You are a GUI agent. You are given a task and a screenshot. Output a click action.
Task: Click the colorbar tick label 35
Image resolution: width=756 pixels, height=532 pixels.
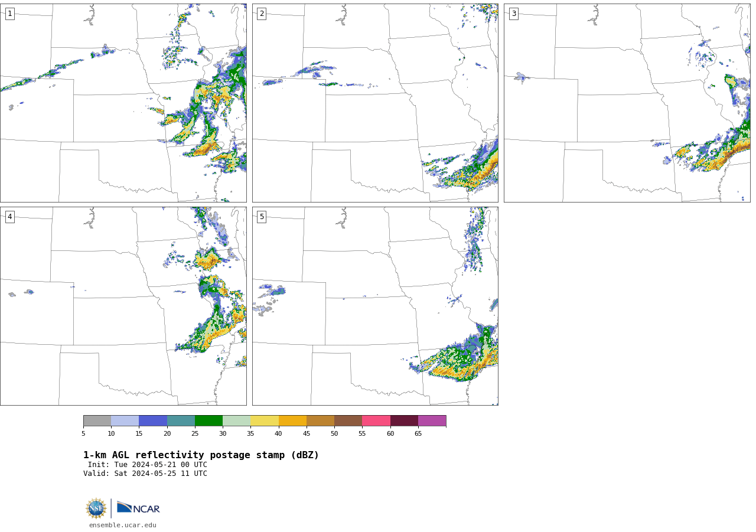(x=250, y=434)
